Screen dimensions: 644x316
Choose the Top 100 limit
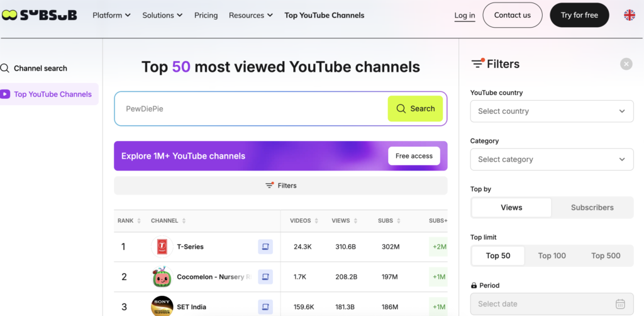click(552, 256)
